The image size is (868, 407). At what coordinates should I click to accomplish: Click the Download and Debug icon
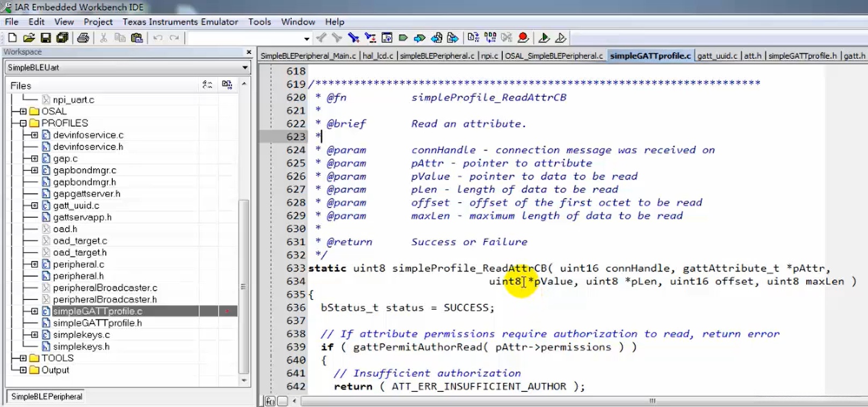tap(544, 38)
